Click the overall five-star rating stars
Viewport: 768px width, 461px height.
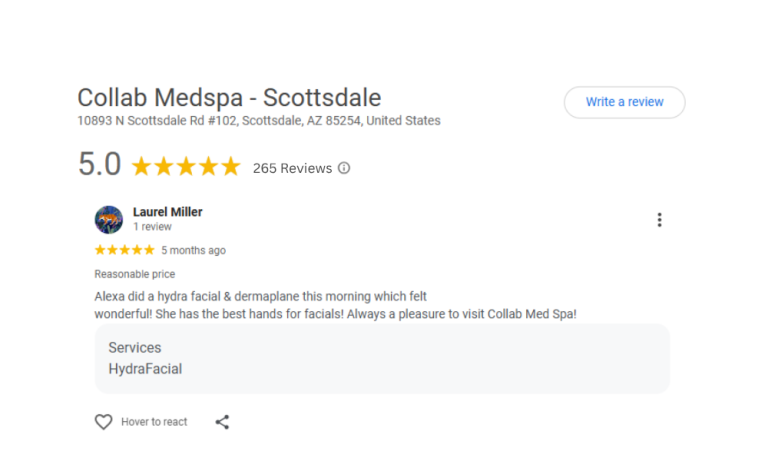tap(186, 167)
